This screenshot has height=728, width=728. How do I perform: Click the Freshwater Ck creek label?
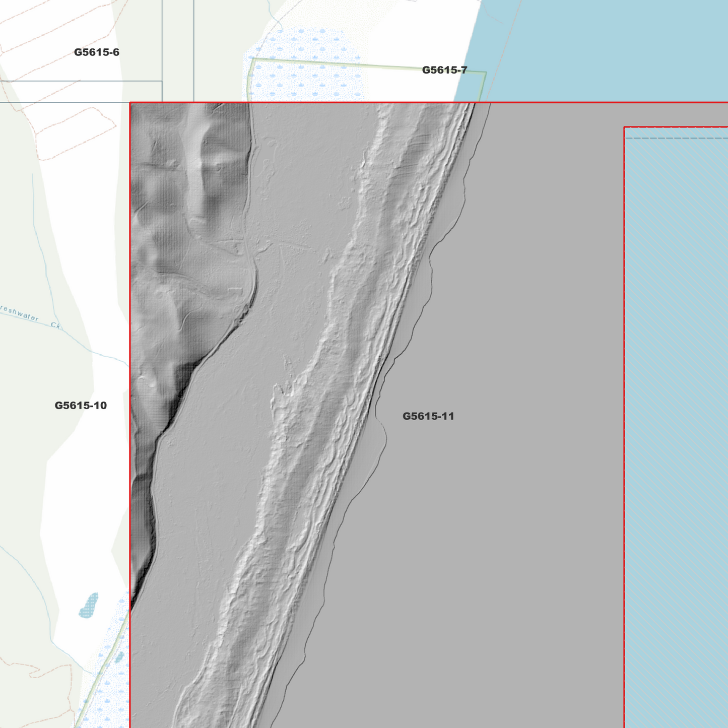pyautogui.click(x=30, y=317)
